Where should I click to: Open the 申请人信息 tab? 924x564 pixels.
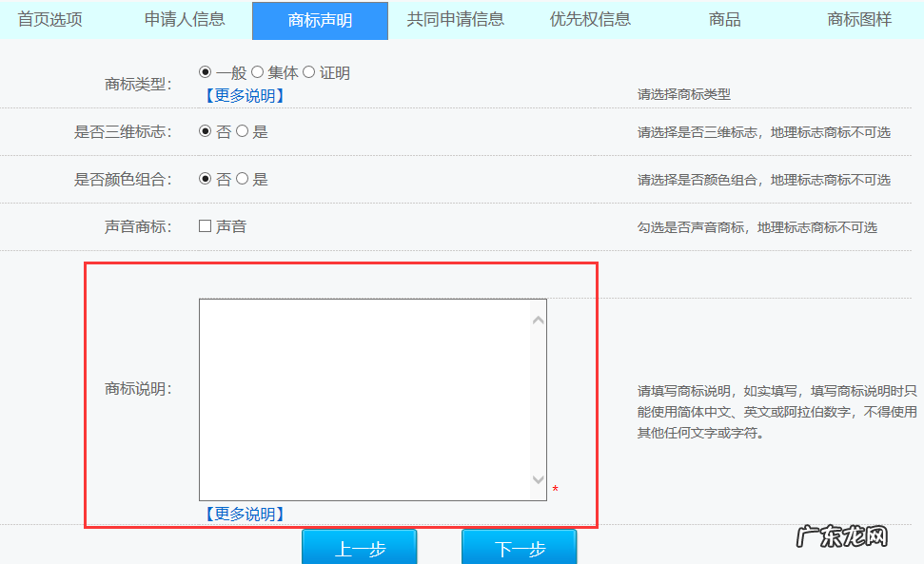tap(186, 19)
